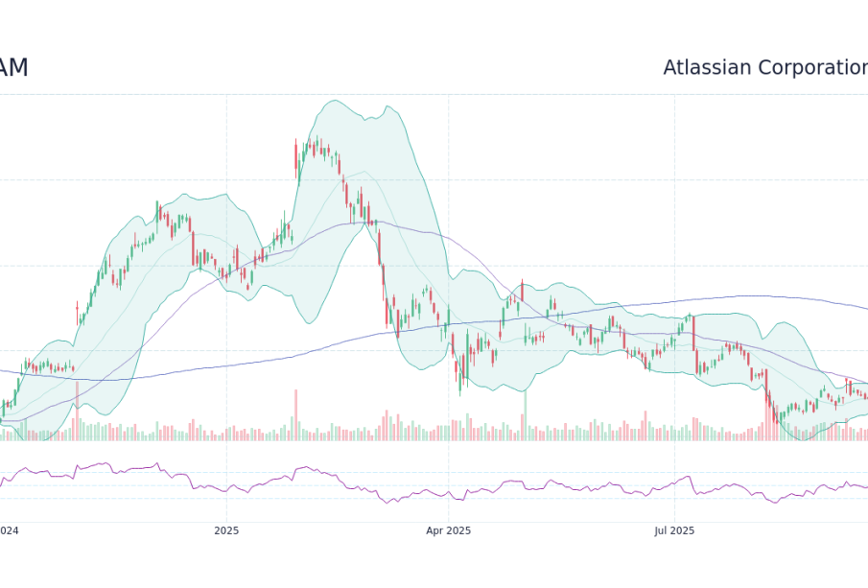Click the red candlestick at the May 2025 high
This screenshot has width=868, height=588.
coord(522,290)
